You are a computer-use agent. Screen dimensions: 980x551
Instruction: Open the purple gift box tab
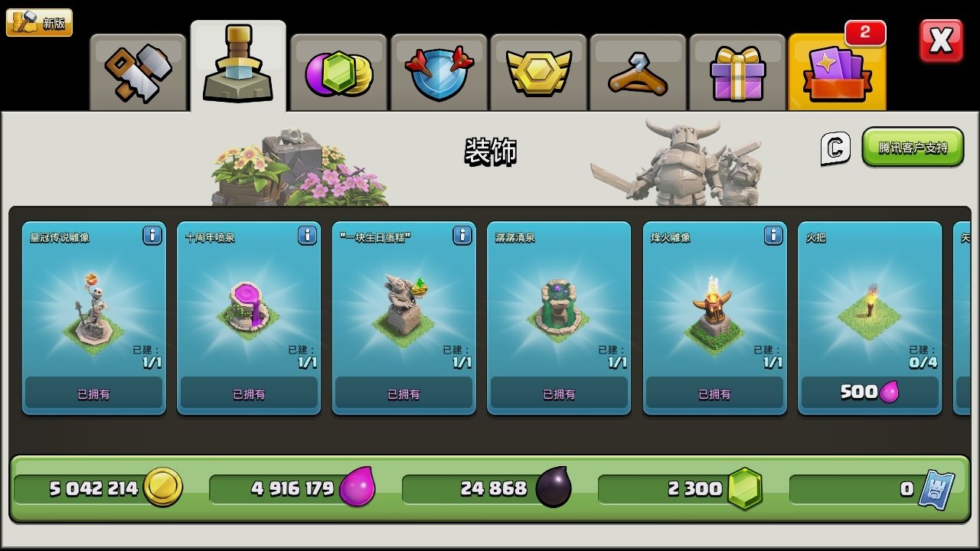coord(737,73)
